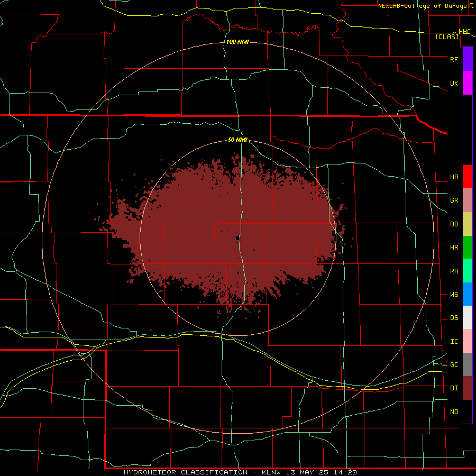Click the 'RA' legend label
This screenshot has height=476, width=476.
(x=454, y=271)
